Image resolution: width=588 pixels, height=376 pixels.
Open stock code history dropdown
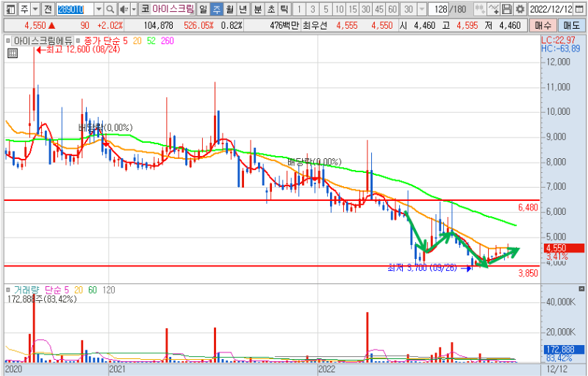pyautogui.click(x=98, y=9)
